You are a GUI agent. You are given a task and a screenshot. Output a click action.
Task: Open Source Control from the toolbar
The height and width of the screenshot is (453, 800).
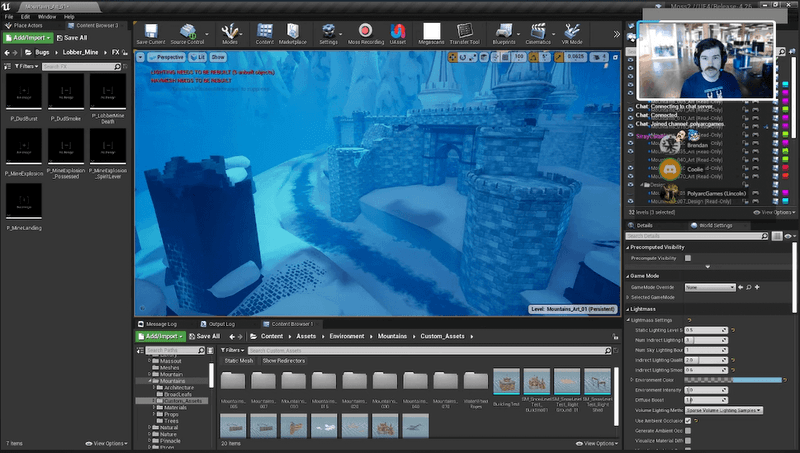pyautogui.click(x=187, y=32)
